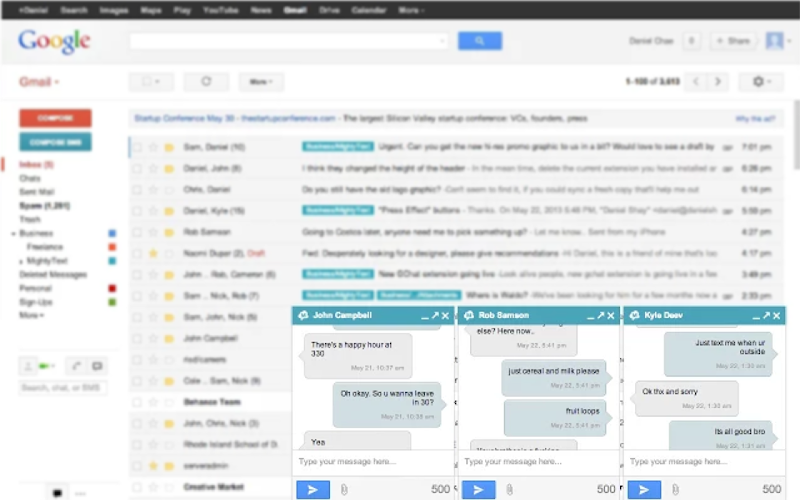Viewport: 800px width, 500px height.
Task: Open Calendar from the Google bar
Action: (368, 10)
